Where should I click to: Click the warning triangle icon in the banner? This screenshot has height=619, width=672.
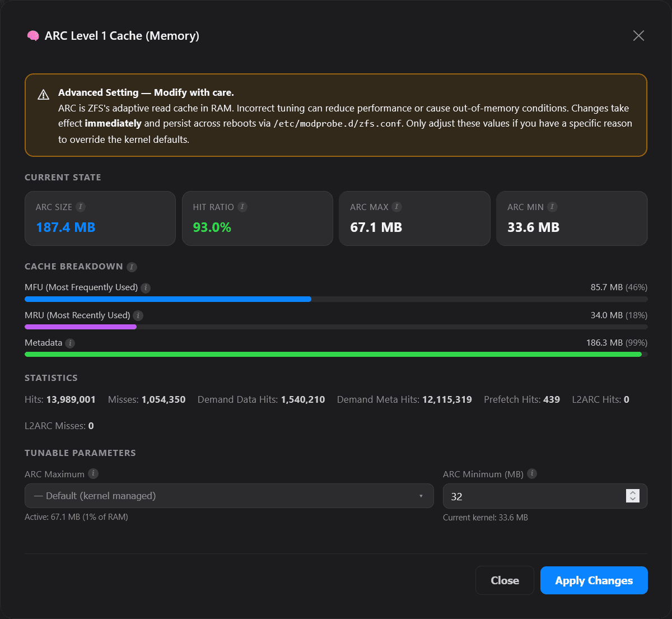coord(43,94)
